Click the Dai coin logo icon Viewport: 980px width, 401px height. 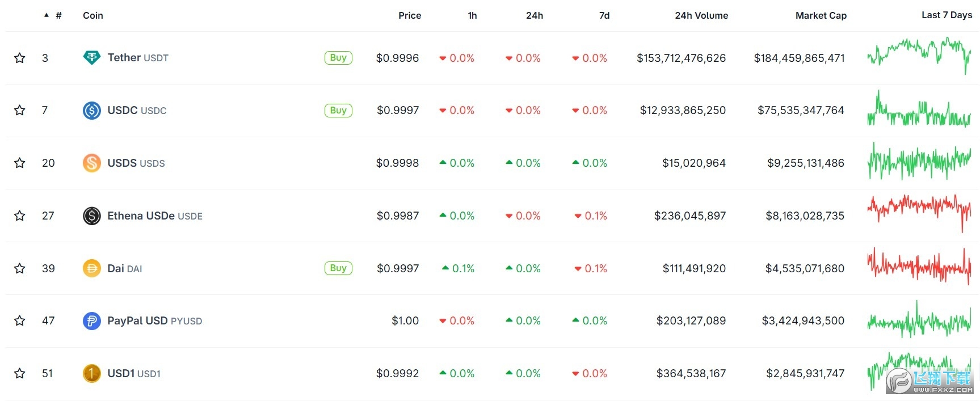point(91,268)
